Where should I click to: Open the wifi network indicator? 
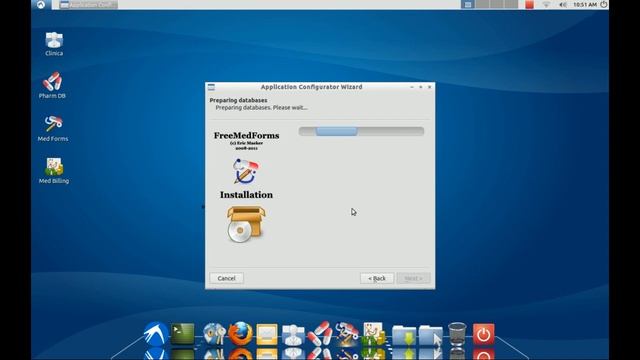coord(546,5)
